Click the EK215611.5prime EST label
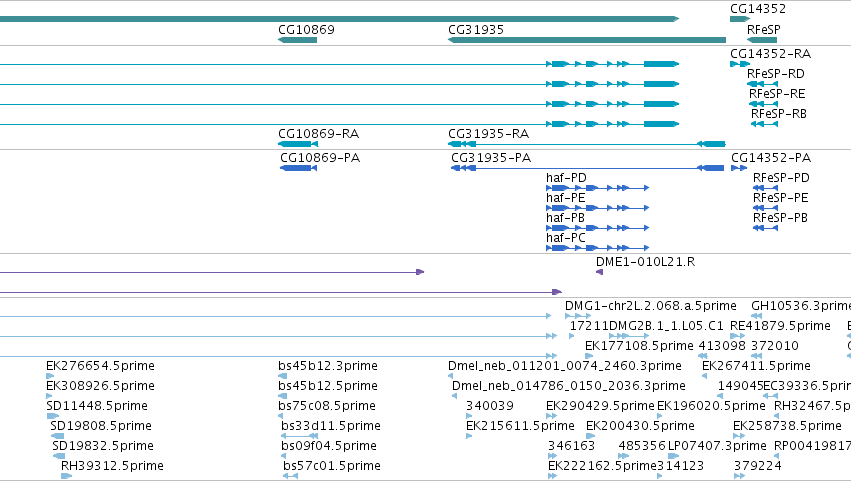The image size is (851, 481). coord(520,426)
